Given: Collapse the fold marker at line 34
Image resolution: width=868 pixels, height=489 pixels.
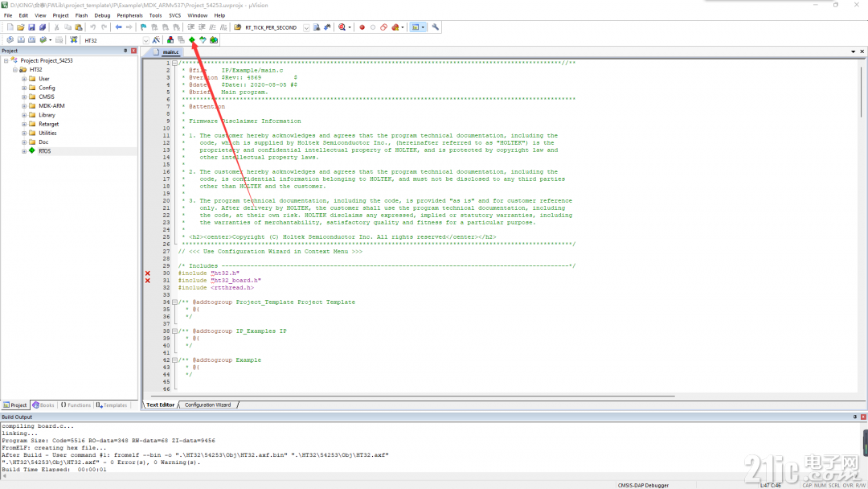Looking at the screenshot, I should tap(174, 302).
